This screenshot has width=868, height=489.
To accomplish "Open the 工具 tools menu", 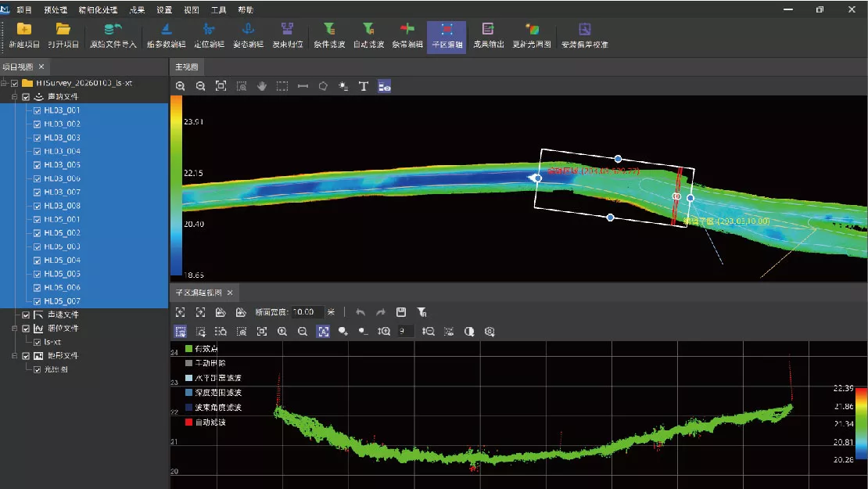I will click(x=219, y=10).
